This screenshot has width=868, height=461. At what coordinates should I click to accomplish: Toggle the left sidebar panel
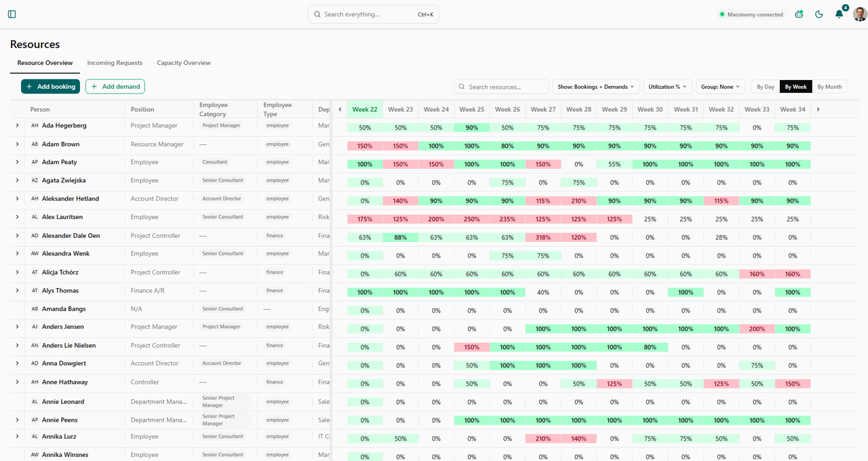12,14
